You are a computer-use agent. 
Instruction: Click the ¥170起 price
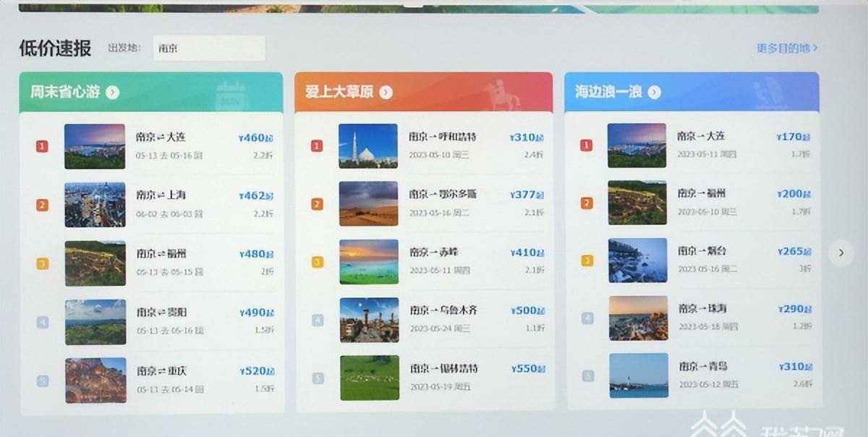793,136
